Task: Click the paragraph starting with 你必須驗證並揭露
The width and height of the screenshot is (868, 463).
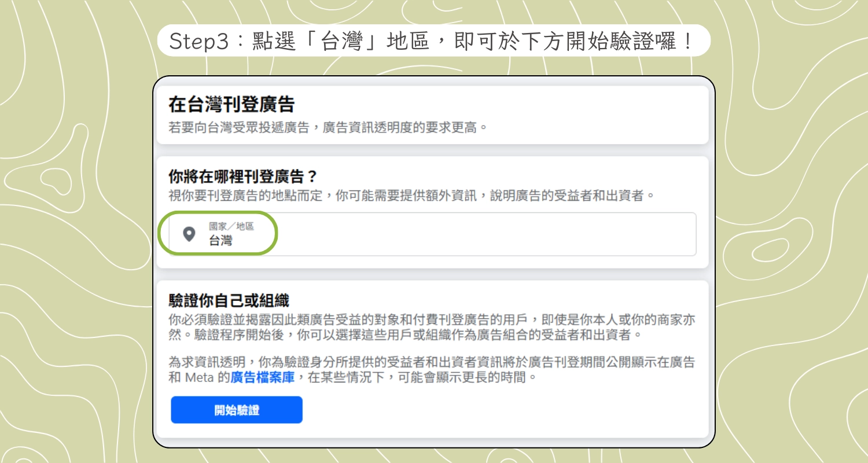Action: (x=431, y=320)
